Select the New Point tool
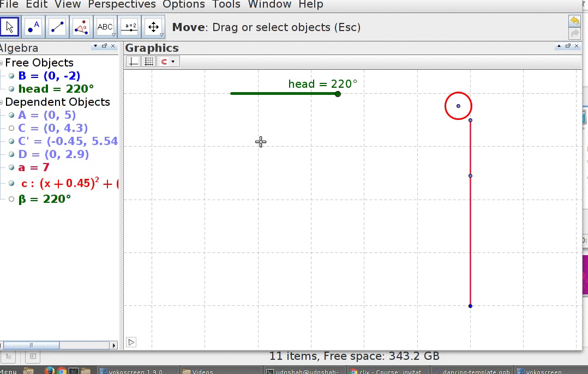 click(x=34, y=27)
